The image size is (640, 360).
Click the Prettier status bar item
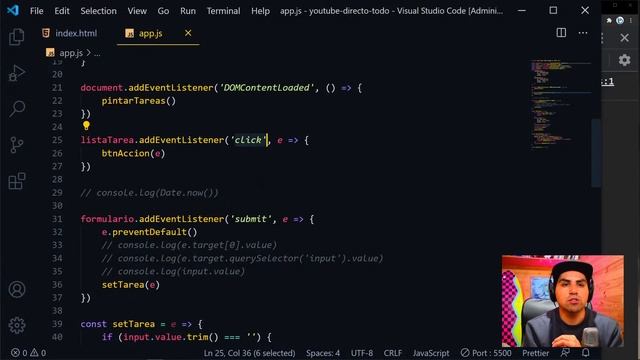click(x=536, y=353)
